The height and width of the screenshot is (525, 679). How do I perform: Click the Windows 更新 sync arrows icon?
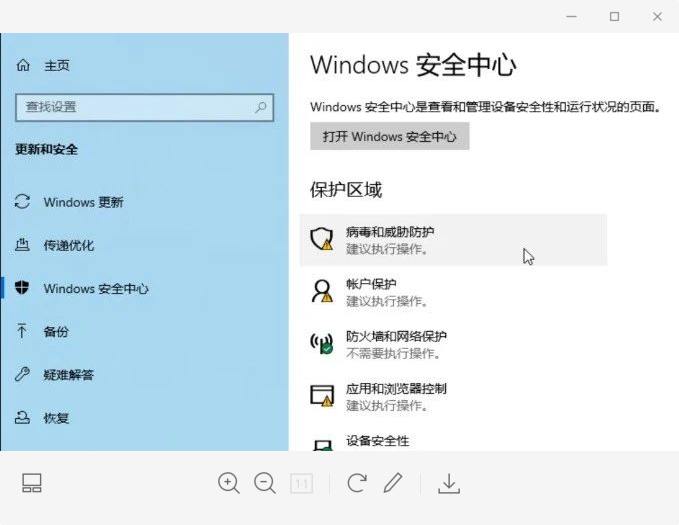click(23, 202)
